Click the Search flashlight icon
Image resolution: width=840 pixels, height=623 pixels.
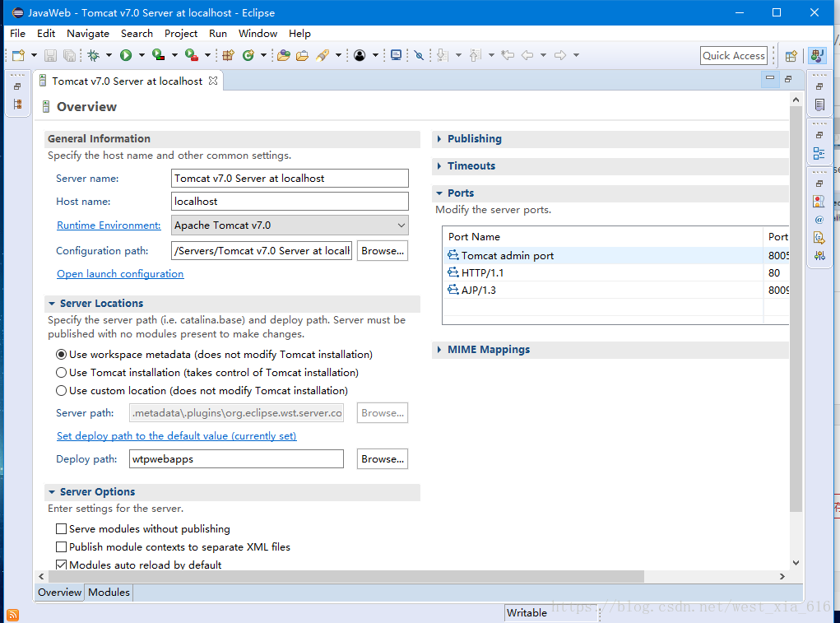[x=323, y=55]
